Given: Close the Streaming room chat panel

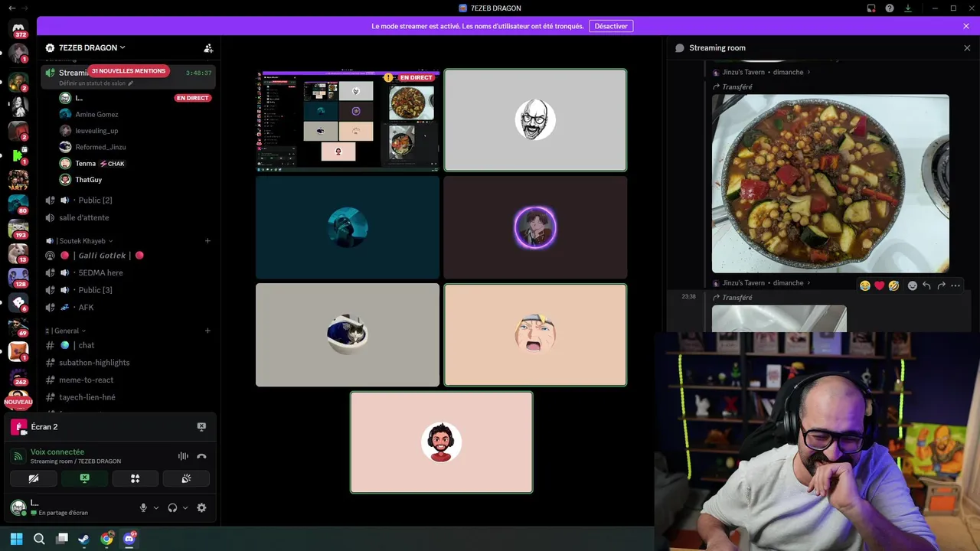Looking at the screenshot, I should click(967, 47).
